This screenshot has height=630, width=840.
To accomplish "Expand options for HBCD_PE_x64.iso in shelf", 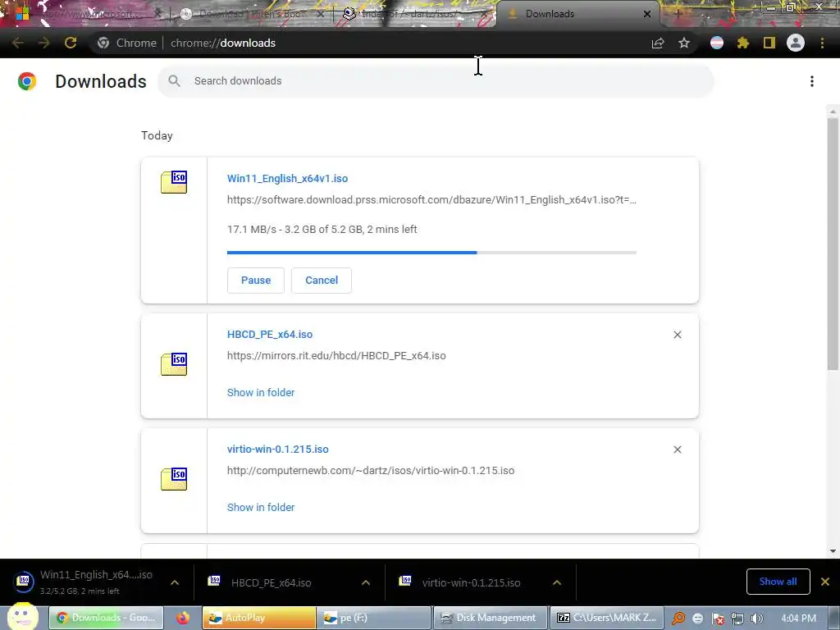I will 366,582.
